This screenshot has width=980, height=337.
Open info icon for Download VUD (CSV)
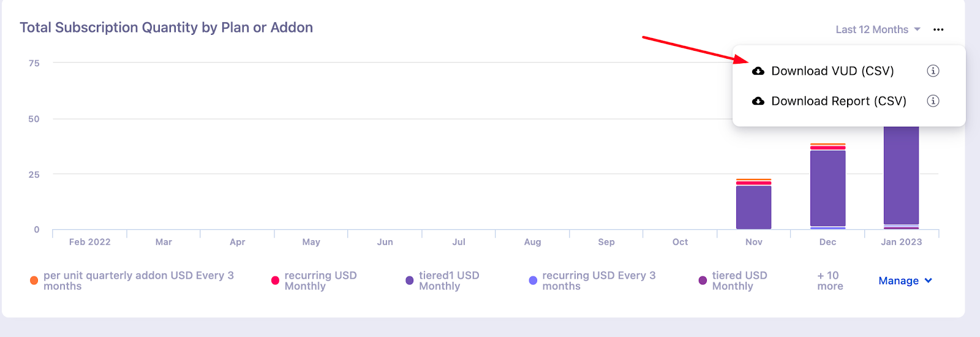pos(933,71)
